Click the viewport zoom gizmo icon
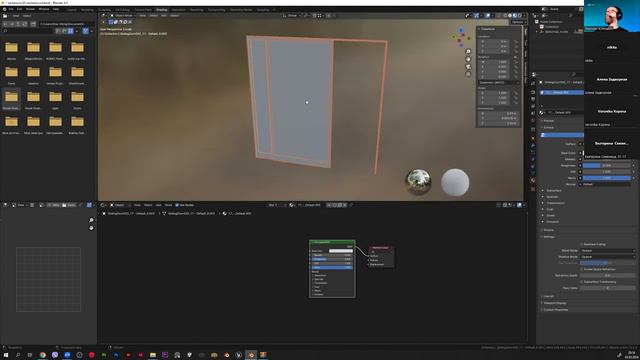 (x=468, y=51)
